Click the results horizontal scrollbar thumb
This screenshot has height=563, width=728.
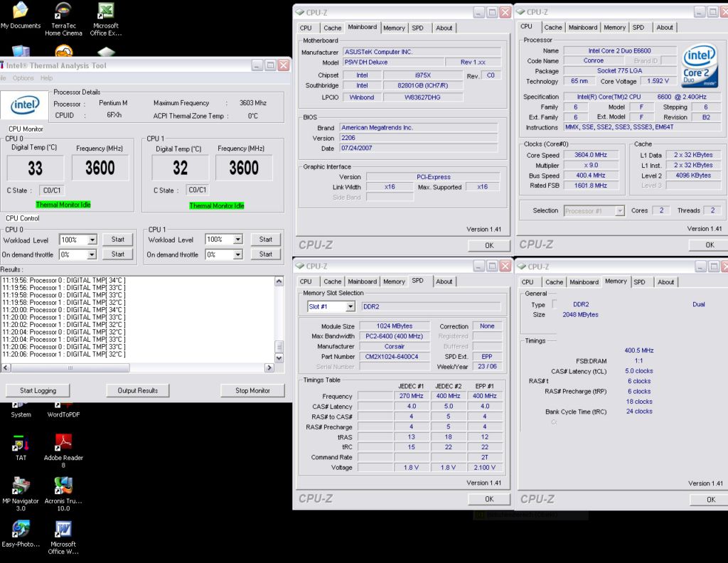70,368
